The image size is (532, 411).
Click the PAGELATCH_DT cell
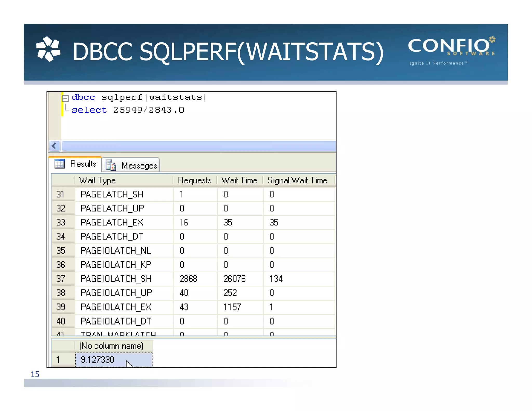tap(124, 236)
